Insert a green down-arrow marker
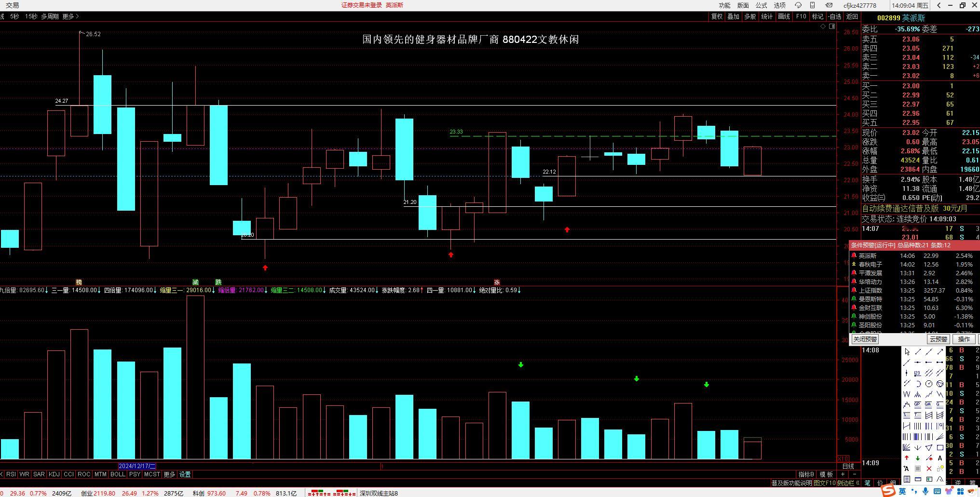Image resolution: width=980 pixels, height=497 pixels. coord(918,458)
